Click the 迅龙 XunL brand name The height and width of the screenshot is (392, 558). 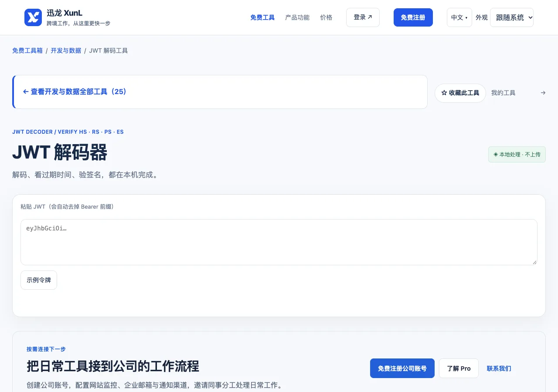coord(65,13)
